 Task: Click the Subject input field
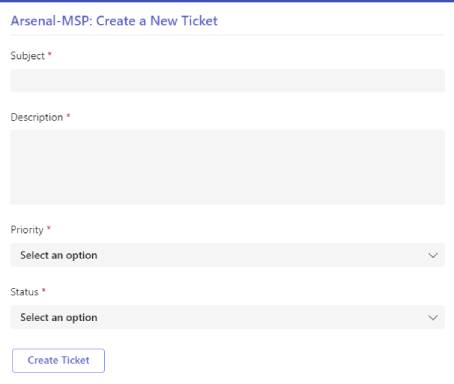pos(227,80)
